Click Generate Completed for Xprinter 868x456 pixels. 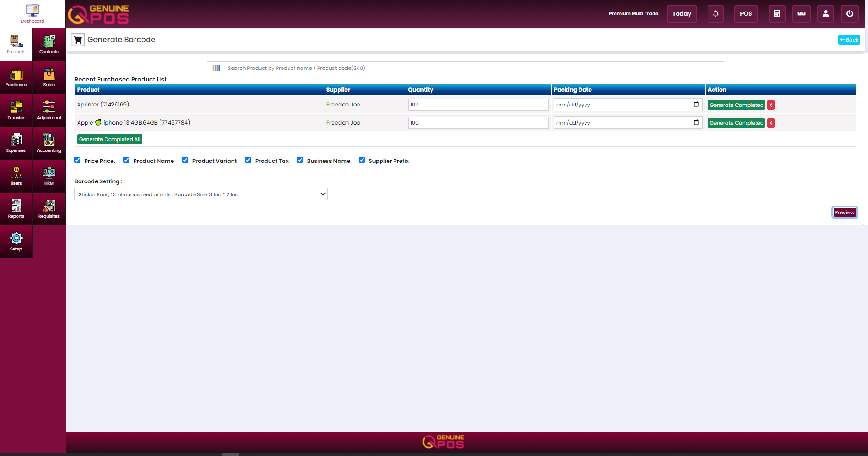coord(736,105)
